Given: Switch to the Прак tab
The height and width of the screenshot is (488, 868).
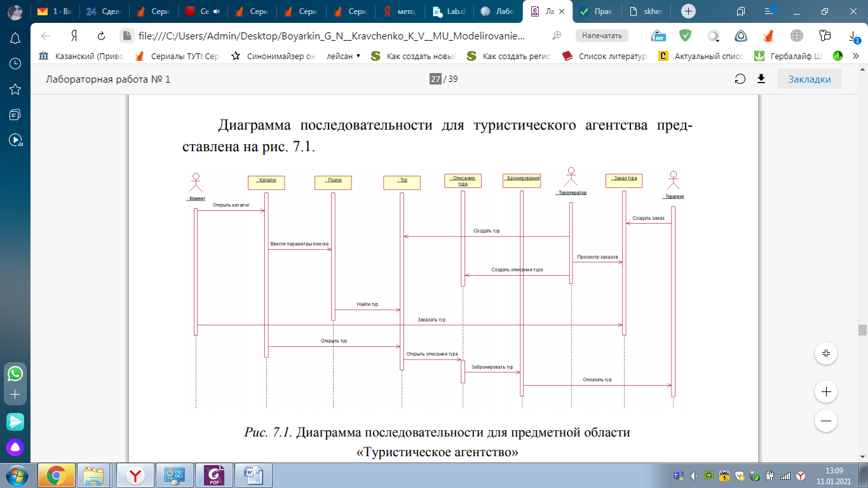Looking at the screenshot, I should 598,11.
